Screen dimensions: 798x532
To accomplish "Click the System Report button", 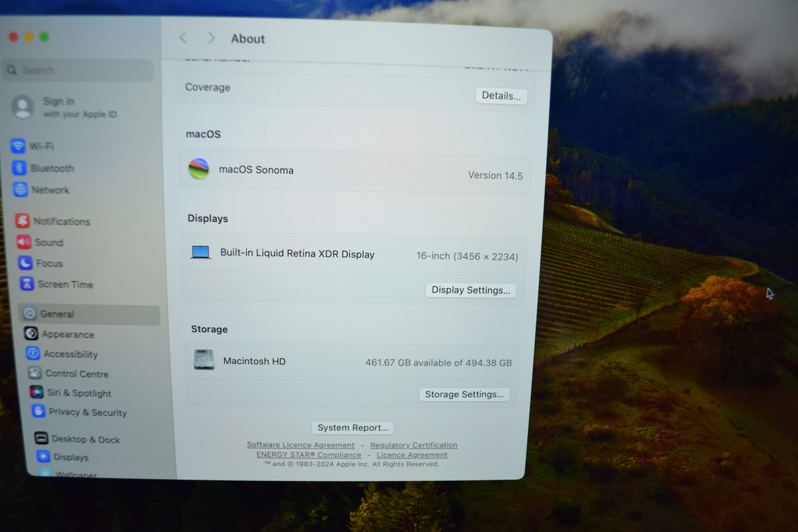I will coord(353,428).
